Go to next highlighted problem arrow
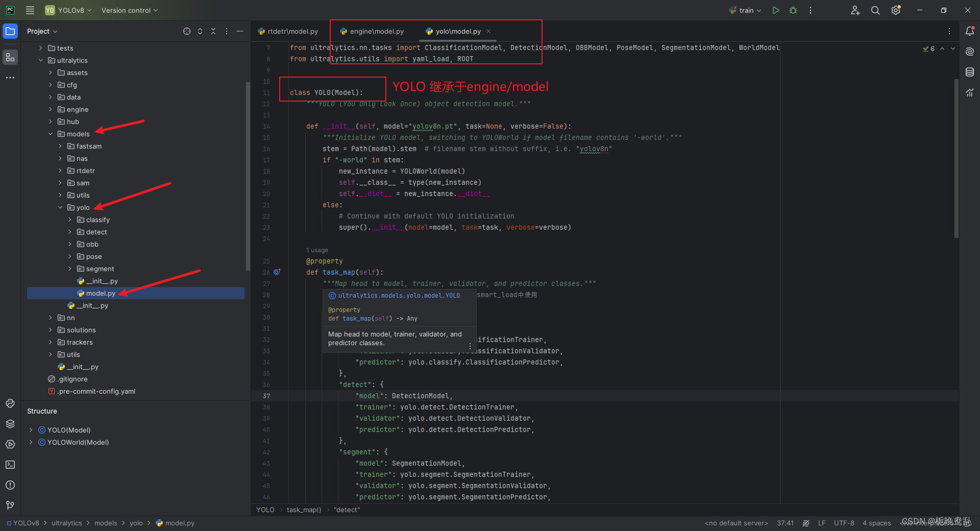 (953, 49)
